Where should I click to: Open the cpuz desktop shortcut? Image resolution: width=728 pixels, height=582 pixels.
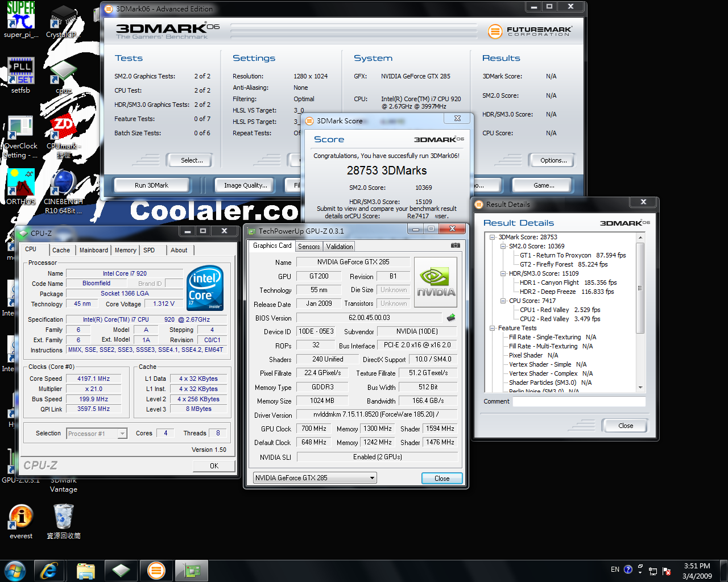(63, 76)
